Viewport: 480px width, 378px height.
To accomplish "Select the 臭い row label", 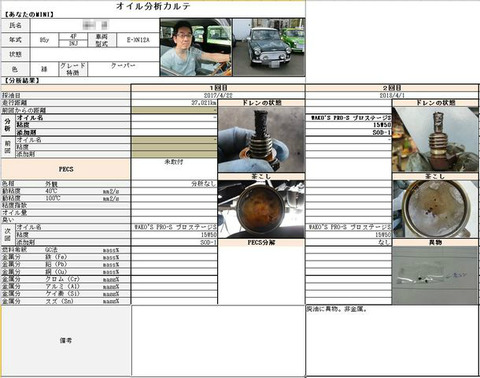I will [65, 220].
